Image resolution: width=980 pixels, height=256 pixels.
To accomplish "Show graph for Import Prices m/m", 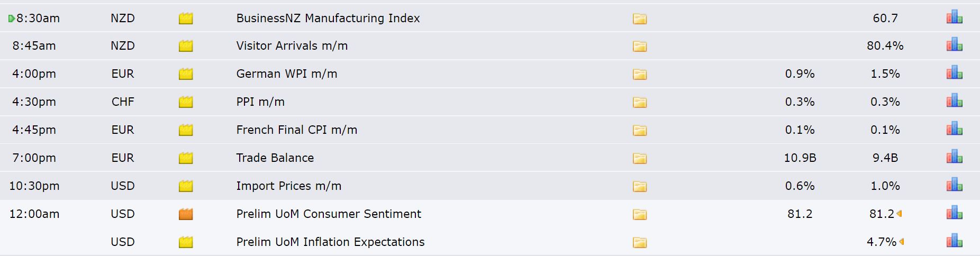I will point(954,185).
